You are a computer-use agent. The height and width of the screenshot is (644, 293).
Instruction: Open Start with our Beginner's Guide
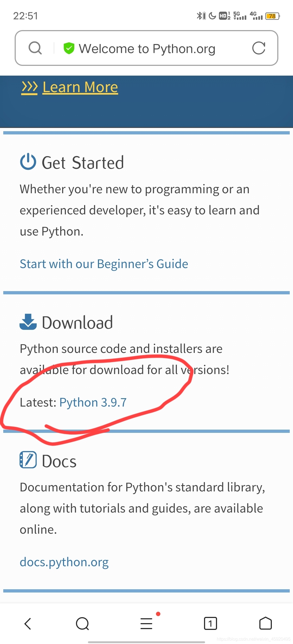click(104, 264)
